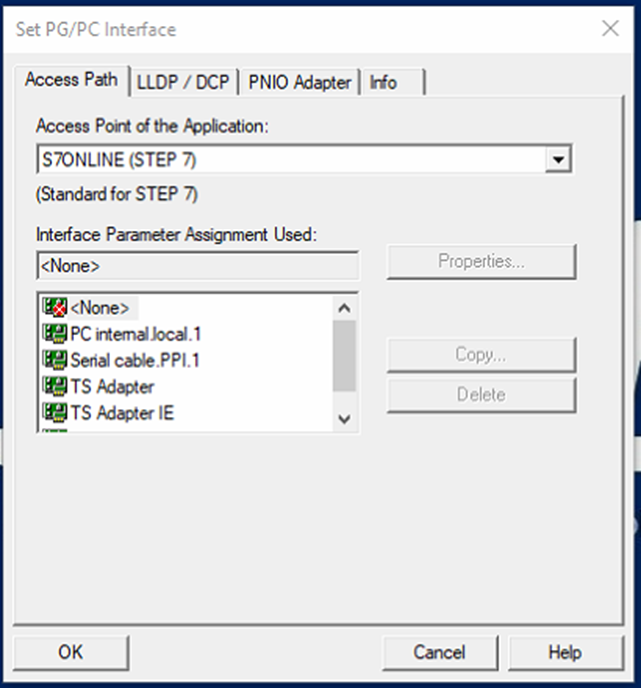Click the icon beside the <None> entry
Image resolution: width=641 pixels, height=688 pixels.
[54, 307]
